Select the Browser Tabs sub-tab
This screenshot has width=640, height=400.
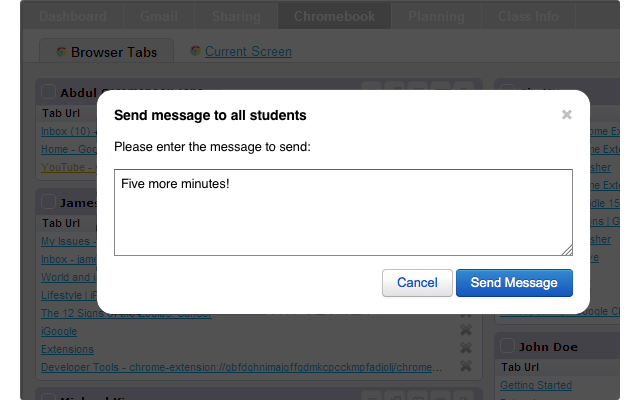[x=107, y=52]
